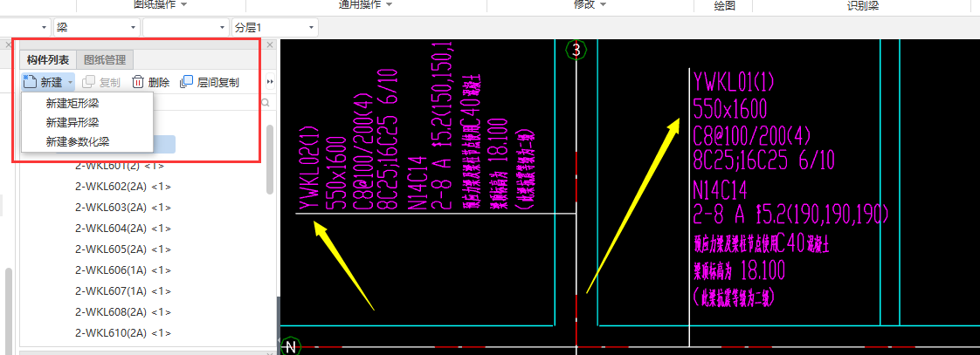This screenshot has width=980, height=355.
Task: Select 2-WKL603(2A) <1> in the list
Action: coord(122,207)
